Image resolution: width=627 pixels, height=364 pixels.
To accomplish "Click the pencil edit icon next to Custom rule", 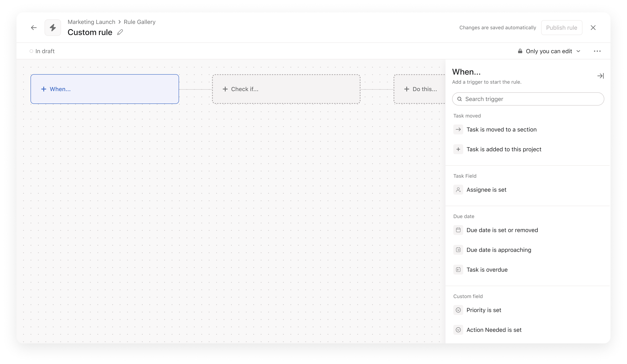I will 120,32.
